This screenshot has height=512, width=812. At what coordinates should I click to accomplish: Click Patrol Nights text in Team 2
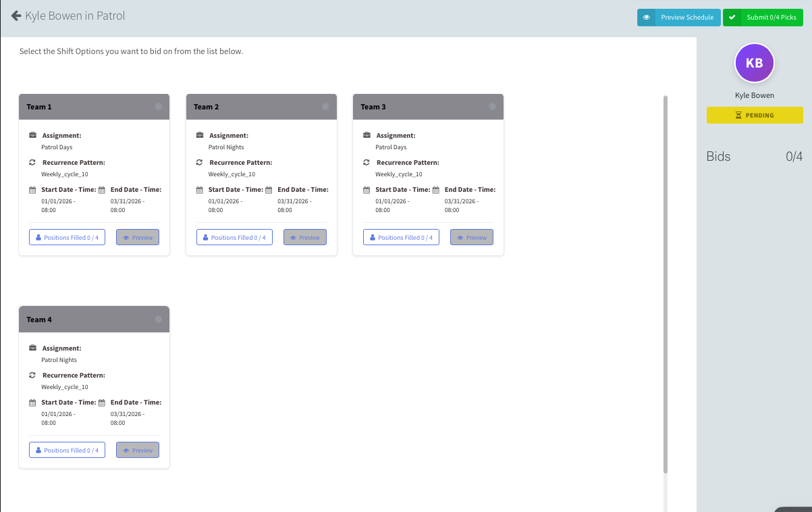(x=226, y=147)
